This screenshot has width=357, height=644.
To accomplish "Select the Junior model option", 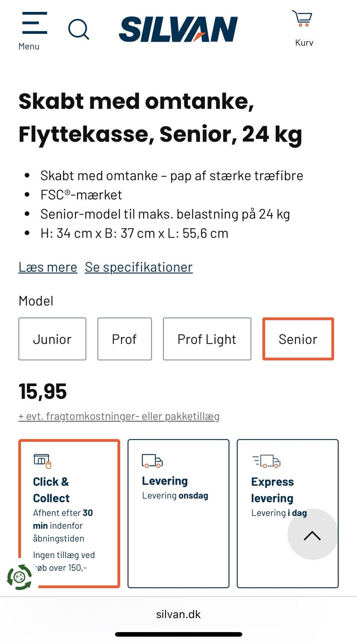I will click(x=52, y=339).
